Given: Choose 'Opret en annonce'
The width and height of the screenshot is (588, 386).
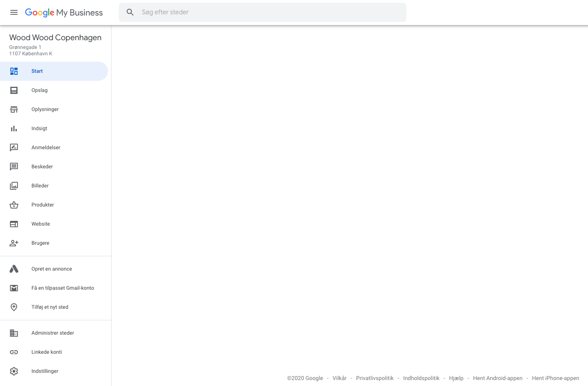Looking at the screenshot, I should (x=52, y=269).
